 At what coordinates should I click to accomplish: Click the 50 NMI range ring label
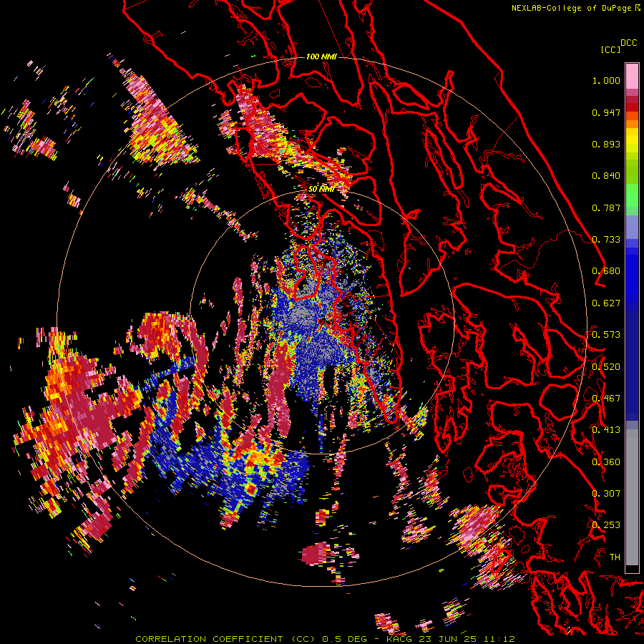click(321, 189)
